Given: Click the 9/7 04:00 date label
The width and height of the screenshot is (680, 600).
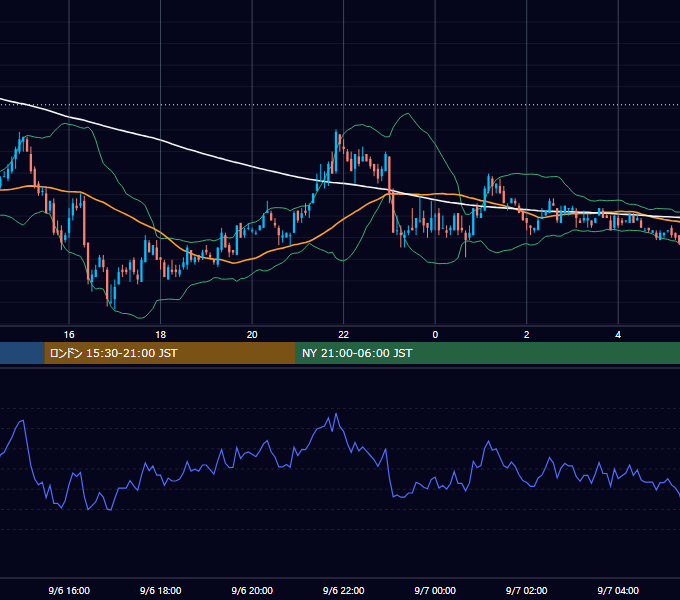Looking at the screenshot, I should [618, 590].
